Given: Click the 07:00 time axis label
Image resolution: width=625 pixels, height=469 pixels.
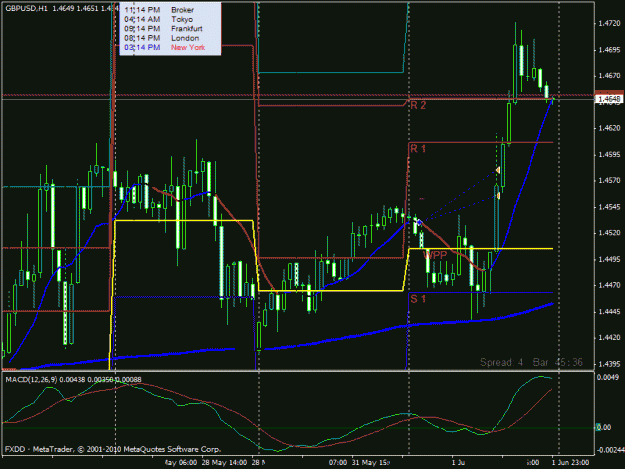Looking at the screenshot, I should [x=338, y=463].
